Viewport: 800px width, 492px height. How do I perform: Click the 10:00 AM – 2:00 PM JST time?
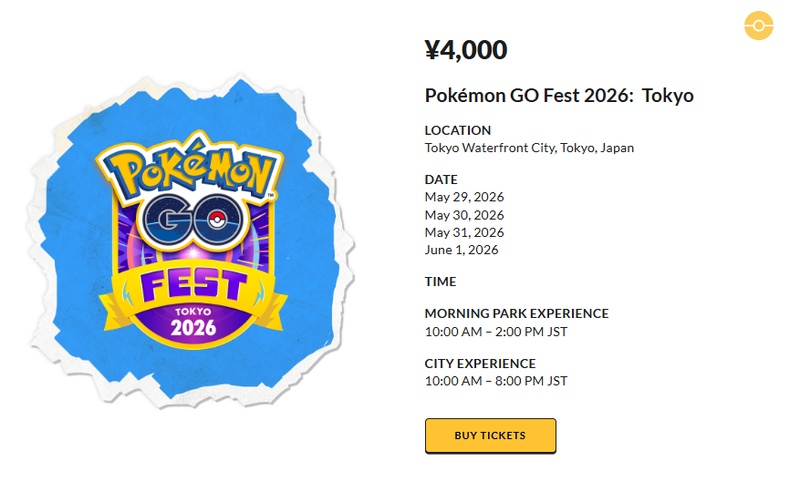click(x=496, y=331)
